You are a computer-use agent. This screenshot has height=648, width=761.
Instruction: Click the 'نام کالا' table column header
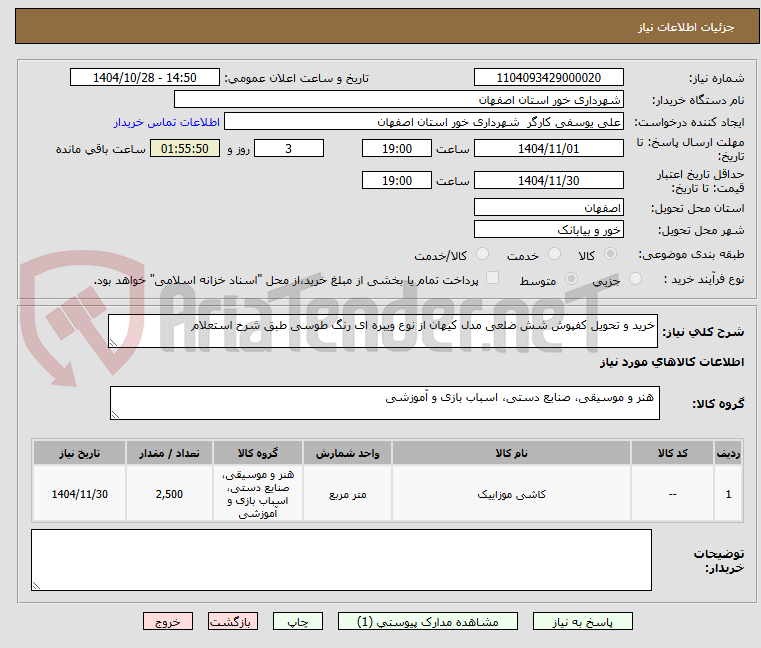tap(511, 453)
